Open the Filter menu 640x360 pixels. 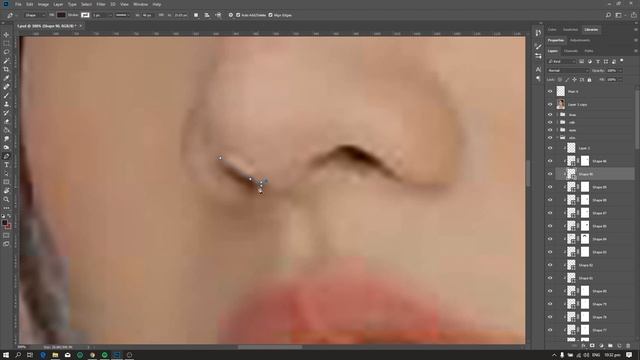point(101,4)
